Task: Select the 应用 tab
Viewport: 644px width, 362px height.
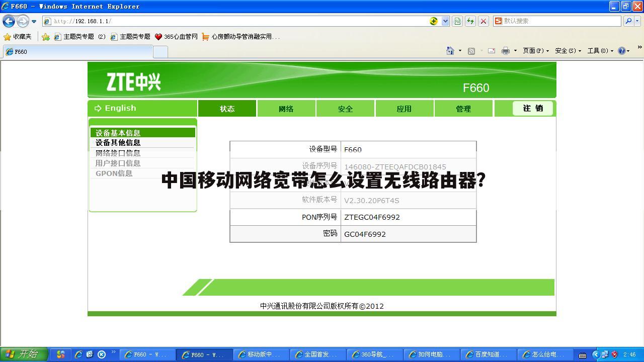Action: pyautogui.click(x=404, y=109)
